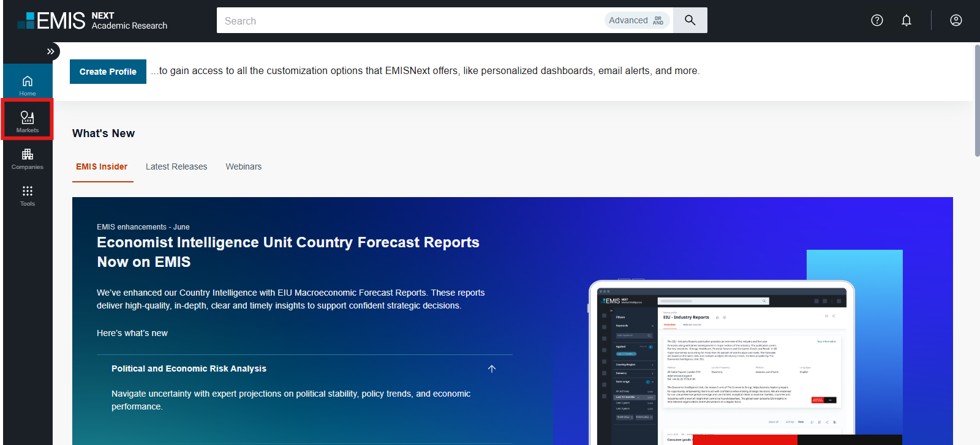Image resolution: width=980 pixels, height=445 pixels.
Task: Switch to the Latest Releases tab
Action: [x=176, y=166]
